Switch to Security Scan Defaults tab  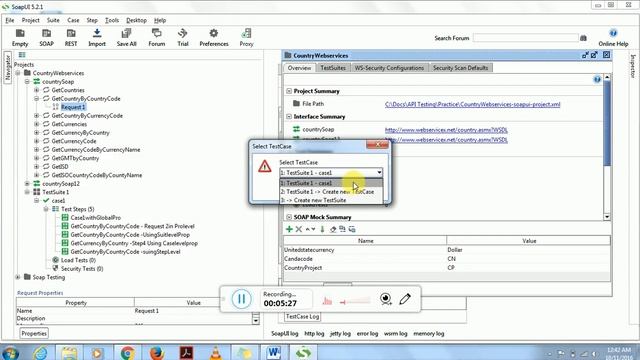[x=460, y=68]
